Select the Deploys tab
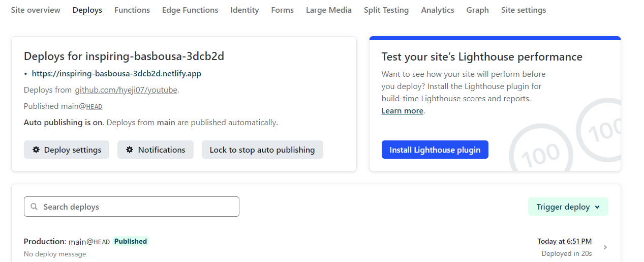Image resolution: width=644 pixels, height=262 pixels. click(x=87, y=10)
